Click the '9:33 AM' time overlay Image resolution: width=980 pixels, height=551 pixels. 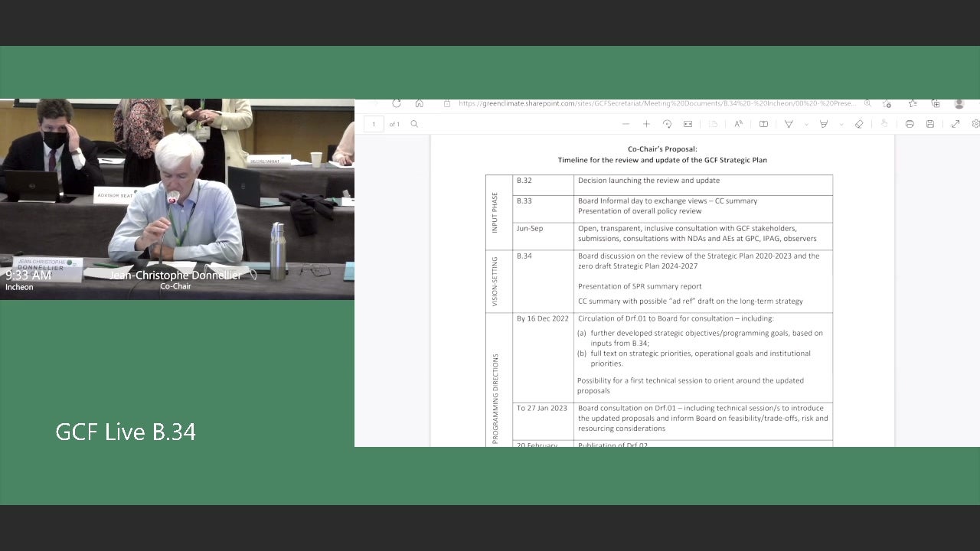[x=28, y=275]
